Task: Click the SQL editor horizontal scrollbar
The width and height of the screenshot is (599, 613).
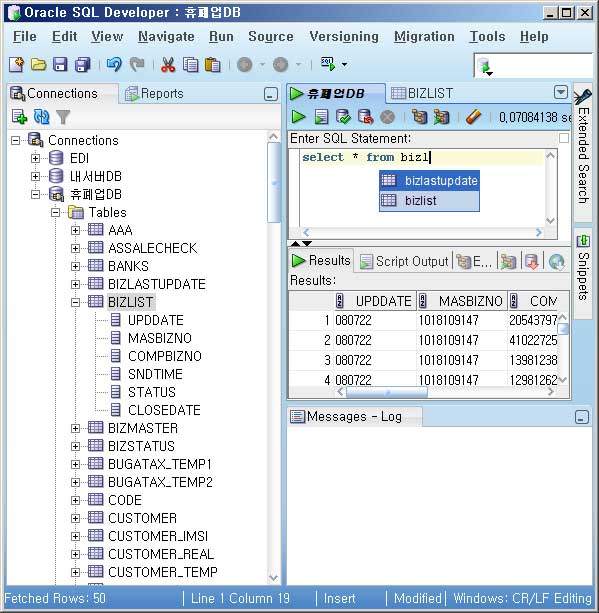Action: [422, 232]
